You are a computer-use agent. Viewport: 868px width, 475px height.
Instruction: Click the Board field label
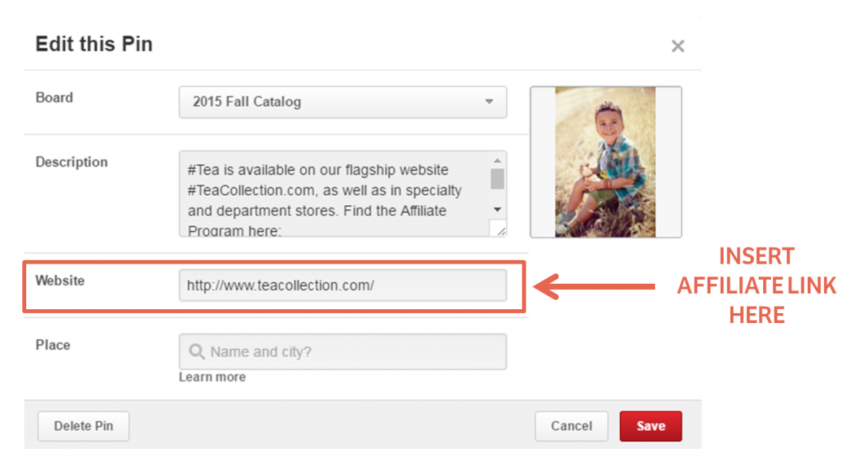coord(54,98)
